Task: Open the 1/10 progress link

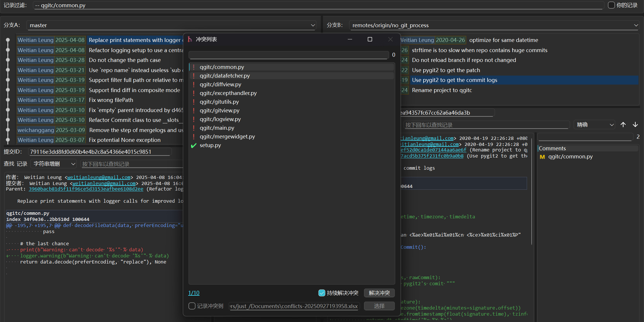Action: tap(193, 293)
